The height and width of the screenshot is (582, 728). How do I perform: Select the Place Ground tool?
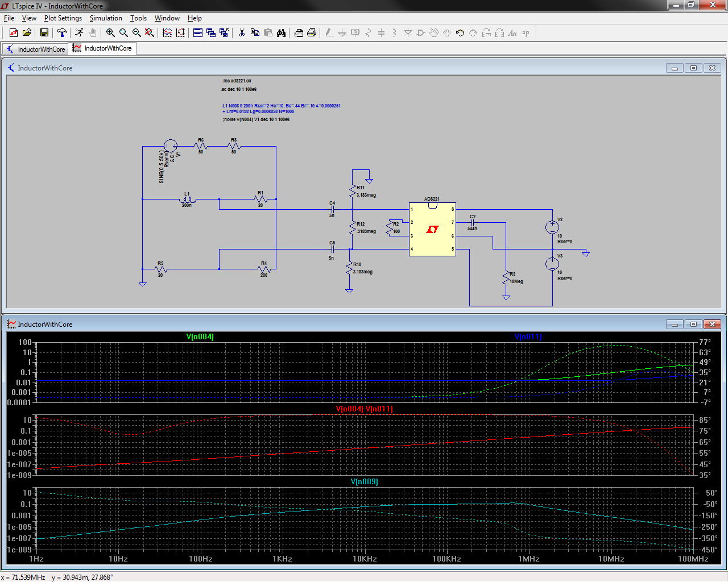(342, 33)
